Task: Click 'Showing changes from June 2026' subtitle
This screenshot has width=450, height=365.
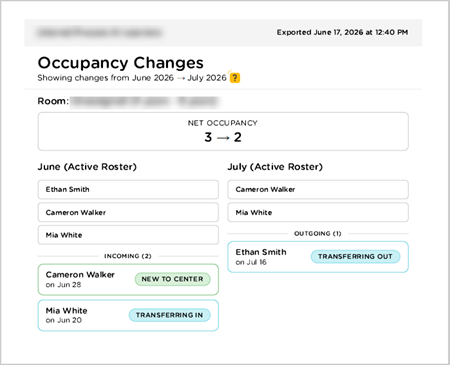Action: click(106, 78)
